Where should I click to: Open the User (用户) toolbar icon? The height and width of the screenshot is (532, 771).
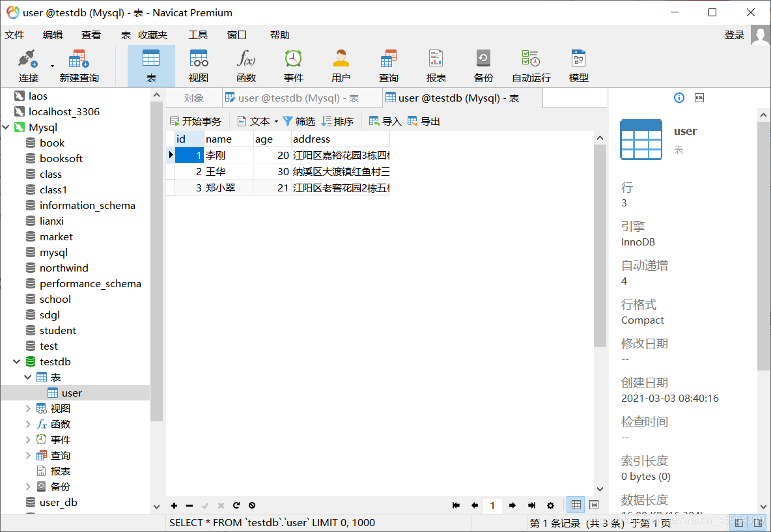tap(341, 65)
